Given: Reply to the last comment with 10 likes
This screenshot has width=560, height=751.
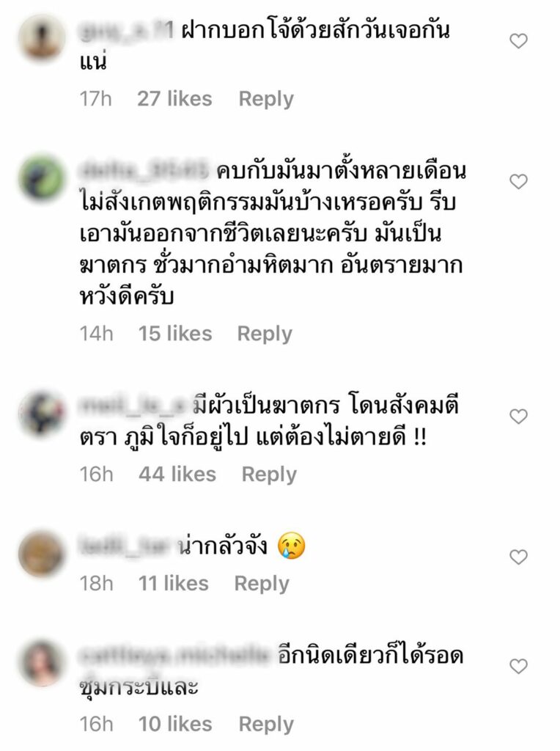Looking at the screenshot, I should 266,724.
